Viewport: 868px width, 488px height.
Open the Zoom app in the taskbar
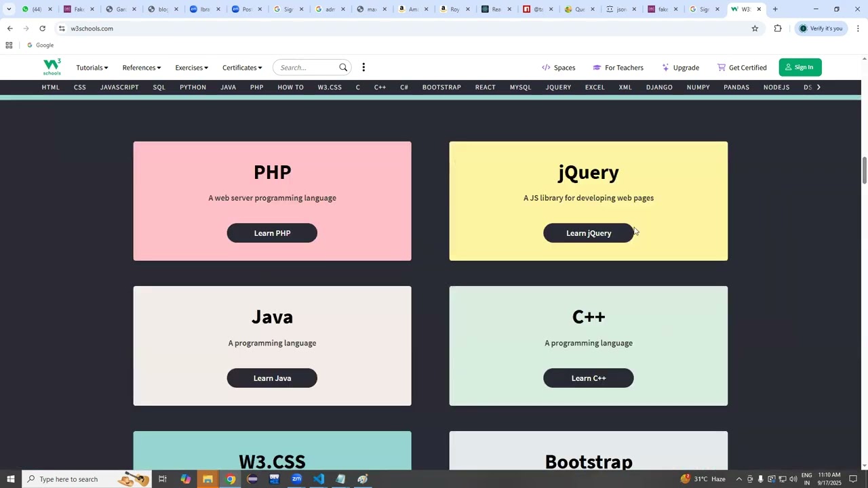296,479
